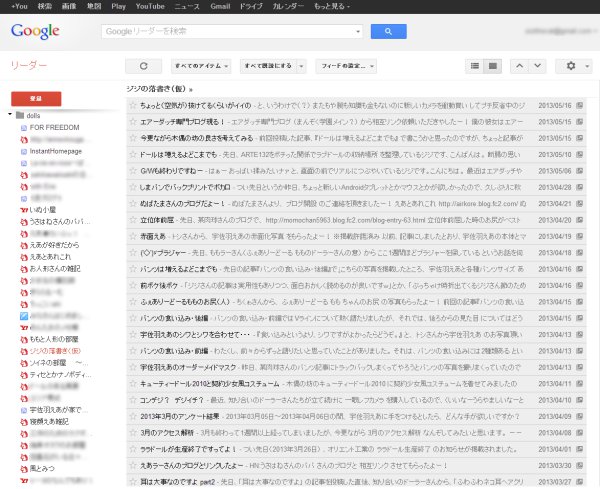Viewport: 600px width, 489px height.
Task: Click feed icon next to InstantHomepage
Action: pos(24,152)
